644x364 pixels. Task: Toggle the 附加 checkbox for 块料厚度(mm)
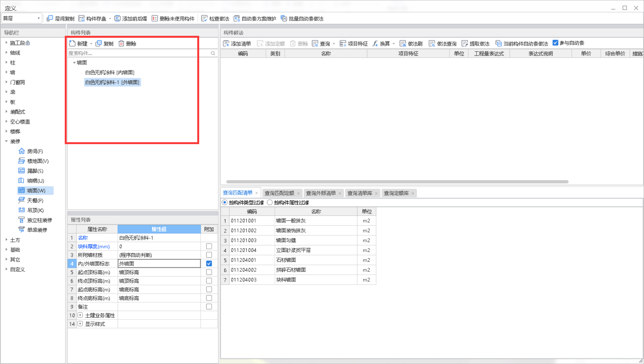tap(209, 246)
